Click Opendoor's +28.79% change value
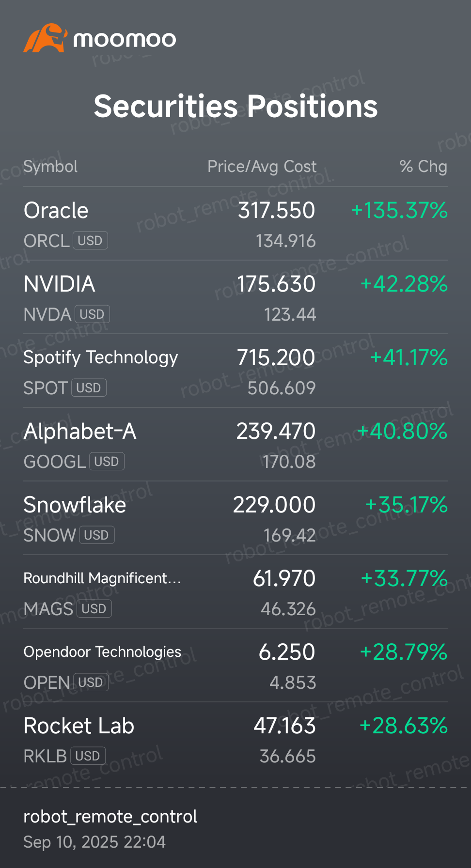 click(x=403, y=652)
